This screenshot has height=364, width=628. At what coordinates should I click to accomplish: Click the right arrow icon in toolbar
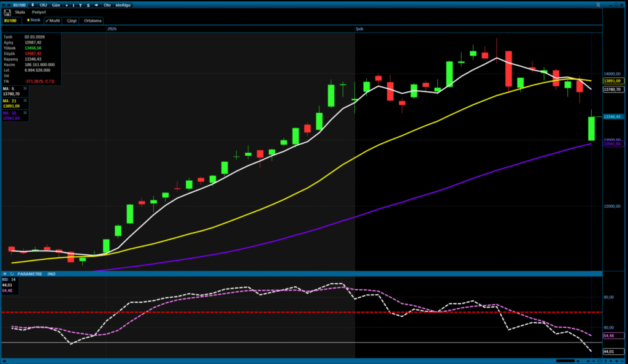(96, 4)
